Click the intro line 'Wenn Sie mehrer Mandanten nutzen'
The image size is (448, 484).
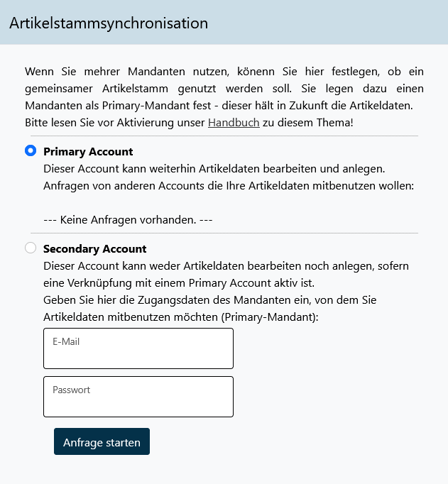click(x=224, y=72)
